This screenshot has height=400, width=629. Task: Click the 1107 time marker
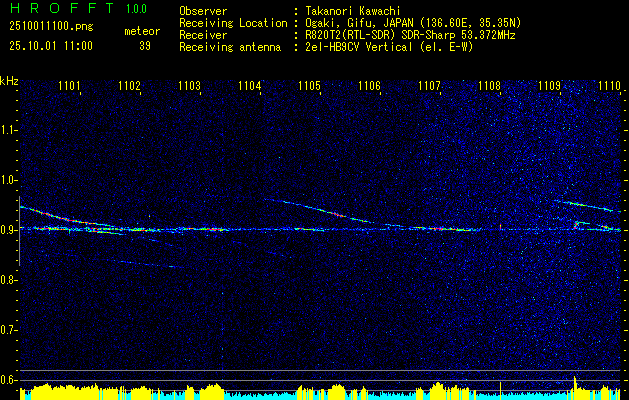click(x=429, y=85)
